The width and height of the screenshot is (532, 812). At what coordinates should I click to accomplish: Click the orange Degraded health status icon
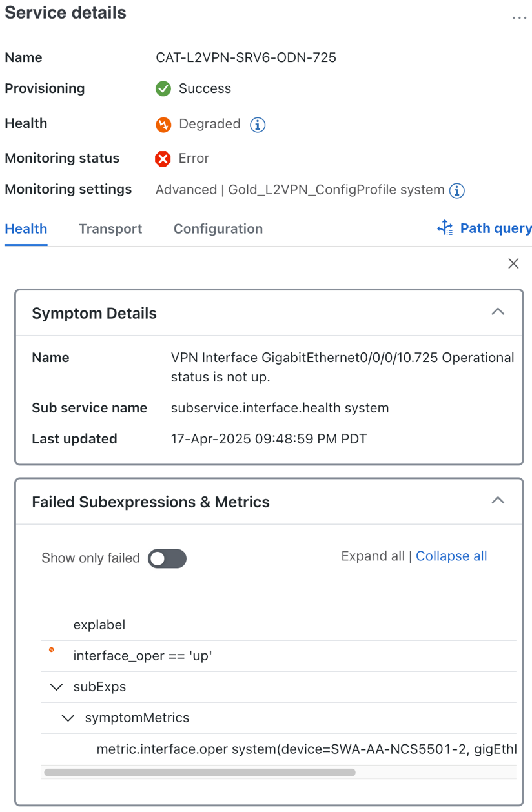click(x=163, y=125)
